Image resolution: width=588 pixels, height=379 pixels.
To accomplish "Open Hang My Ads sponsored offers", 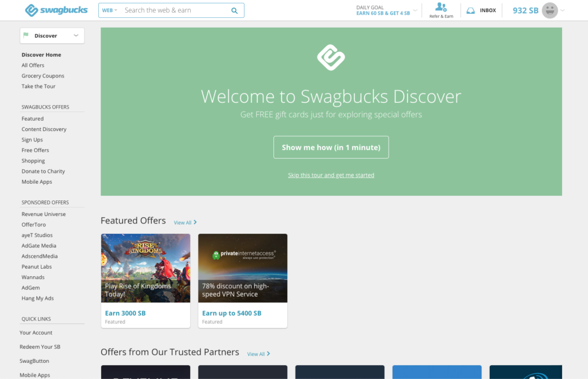I will [x=37, y=298].
